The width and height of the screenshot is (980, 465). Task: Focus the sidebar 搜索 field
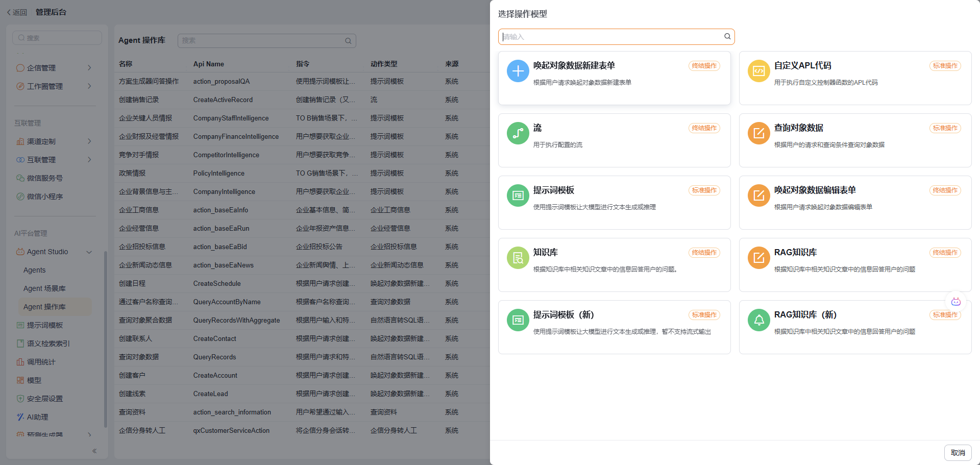pos(57,38)
